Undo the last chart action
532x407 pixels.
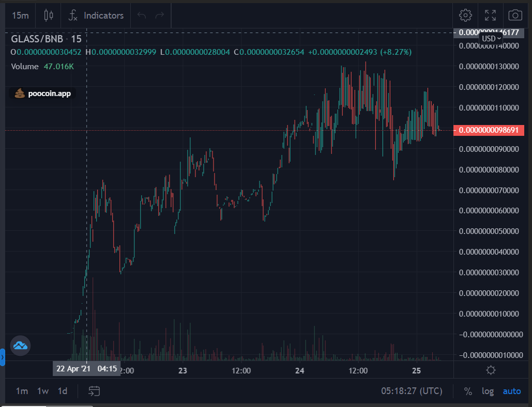click(142, 15)
